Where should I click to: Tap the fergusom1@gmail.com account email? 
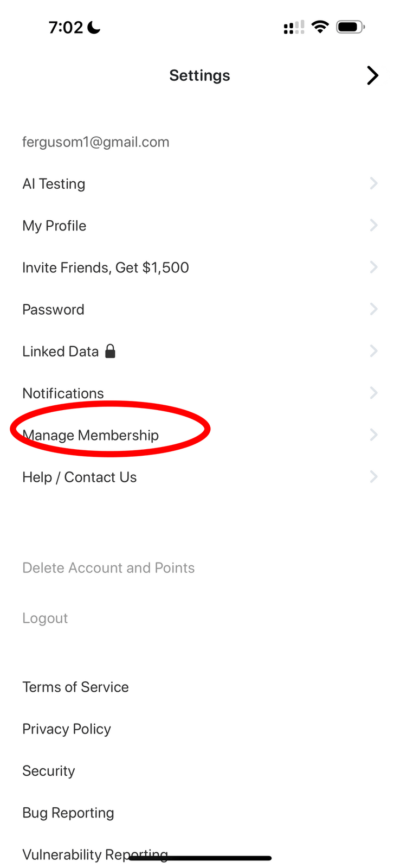coord(96,142)
